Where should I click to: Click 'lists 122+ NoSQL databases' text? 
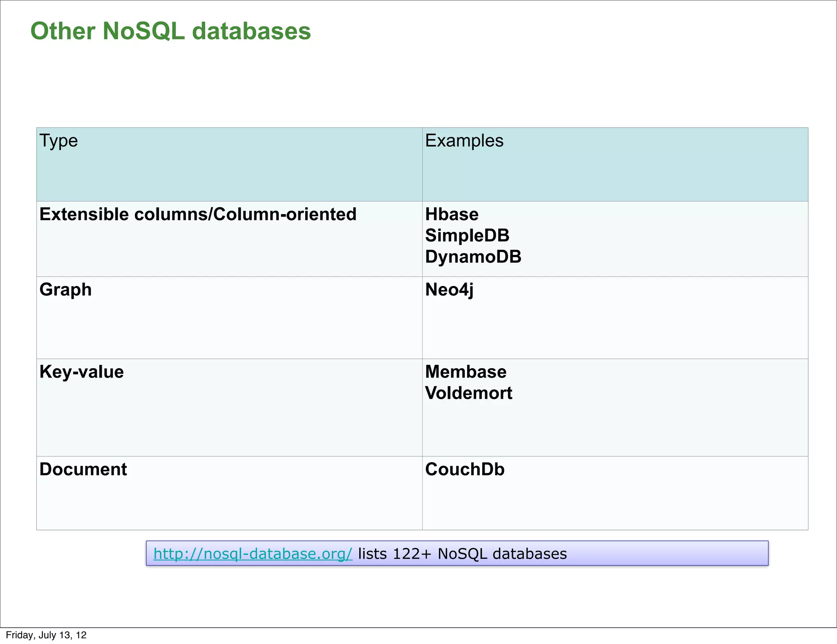click(x=463, y=554)
